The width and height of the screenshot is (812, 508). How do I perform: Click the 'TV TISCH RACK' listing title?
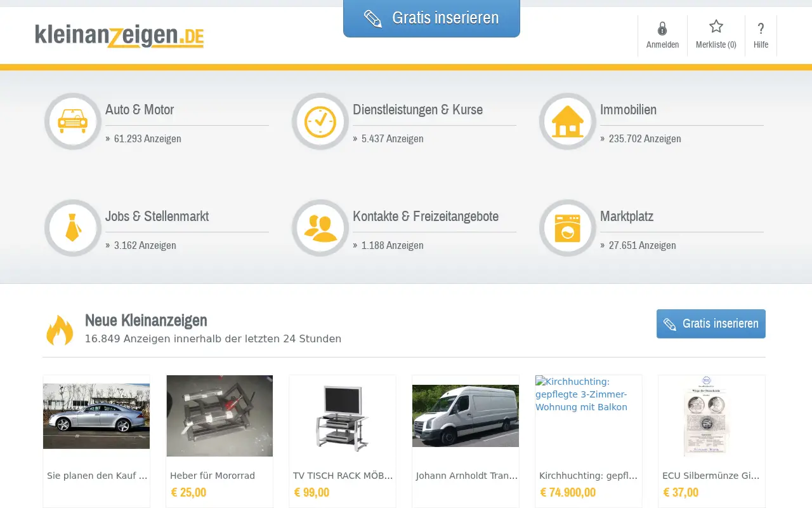[343, 476]
